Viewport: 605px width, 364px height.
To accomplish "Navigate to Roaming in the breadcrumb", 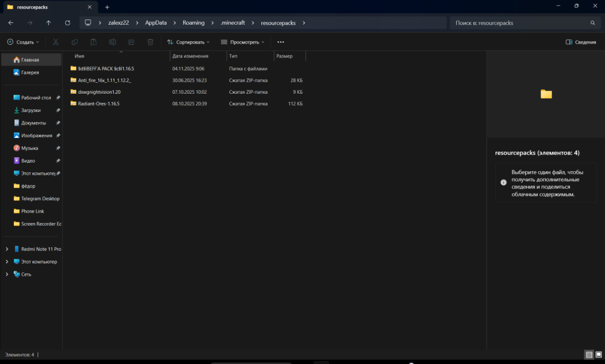I will pos(194,23).
